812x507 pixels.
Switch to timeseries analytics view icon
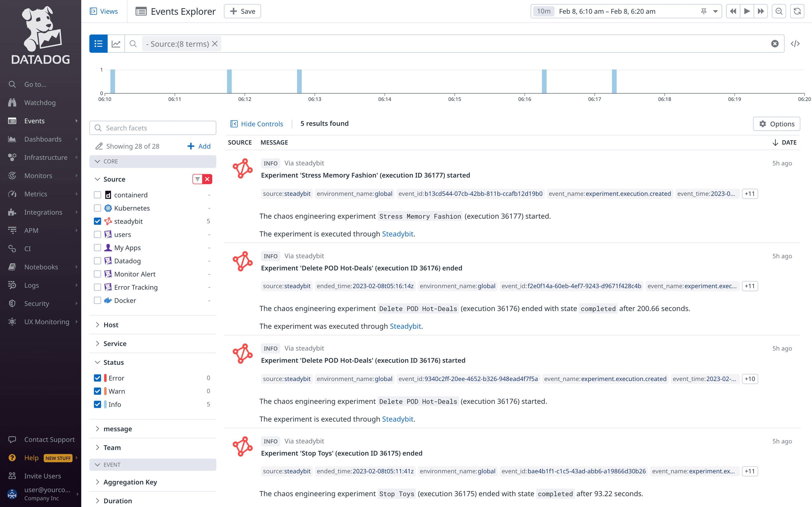(x=116, y=44)
